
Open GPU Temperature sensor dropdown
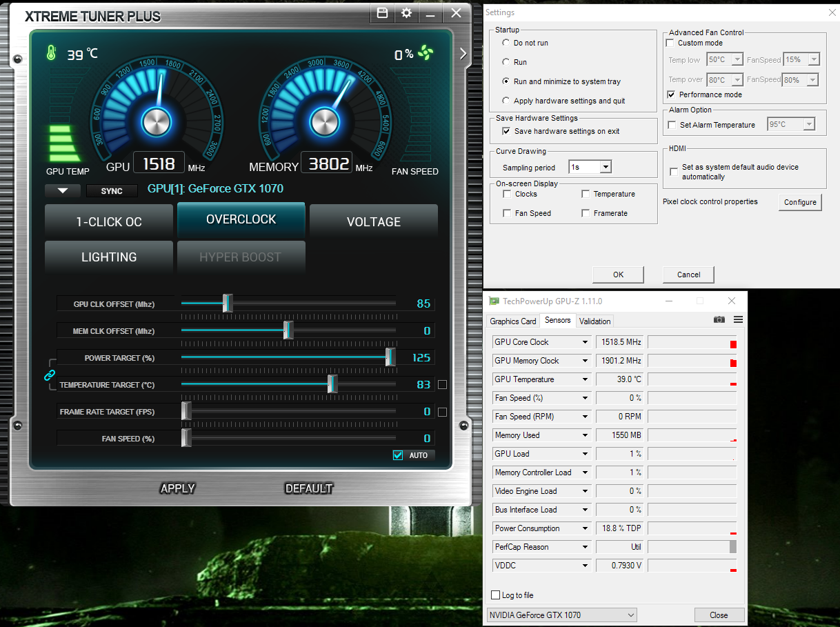point(586,379)
